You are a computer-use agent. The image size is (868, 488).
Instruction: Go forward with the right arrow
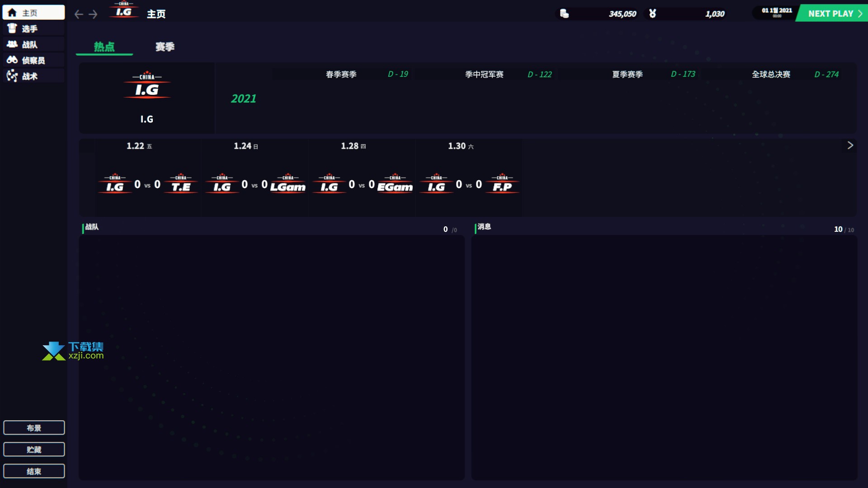pos(93,14)
